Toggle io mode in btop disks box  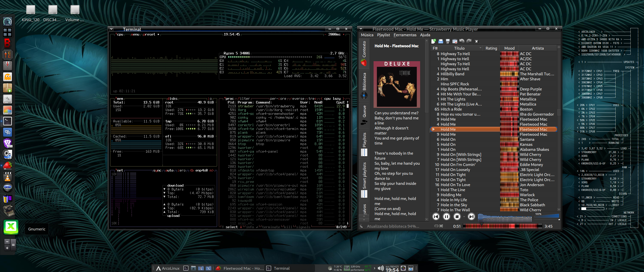point(210,98)
